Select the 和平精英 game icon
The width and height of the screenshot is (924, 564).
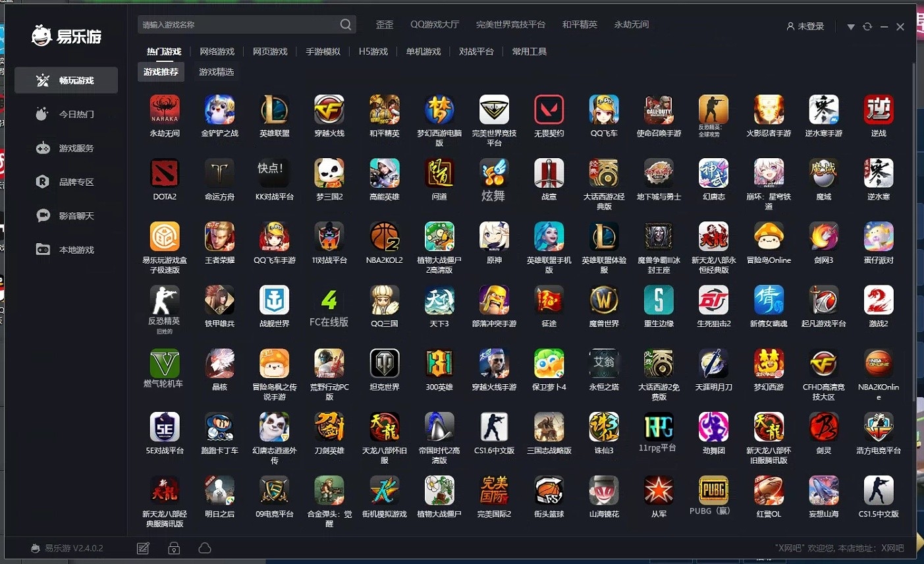pyautogui.click(x=385, y=110)
